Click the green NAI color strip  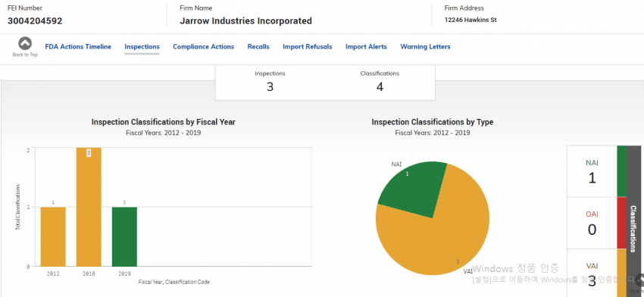[622, 171]
